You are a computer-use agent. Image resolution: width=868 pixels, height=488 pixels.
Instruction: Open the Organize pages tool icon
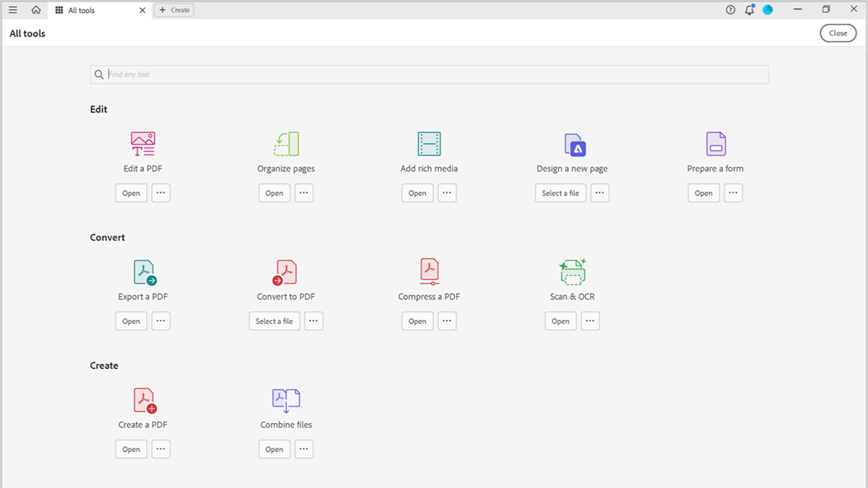pos(285,143)
